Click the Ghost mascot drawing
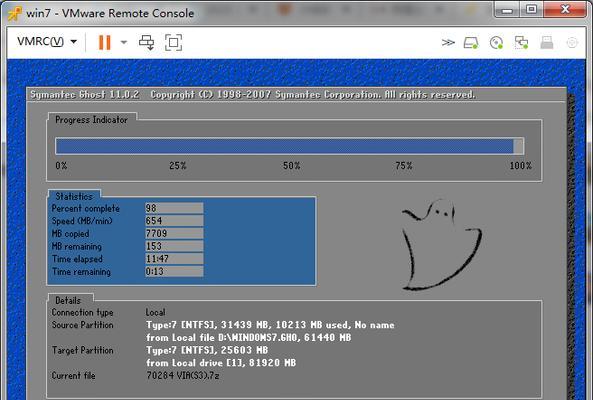Screen dimensions: 593x400 tap(441, 245)
